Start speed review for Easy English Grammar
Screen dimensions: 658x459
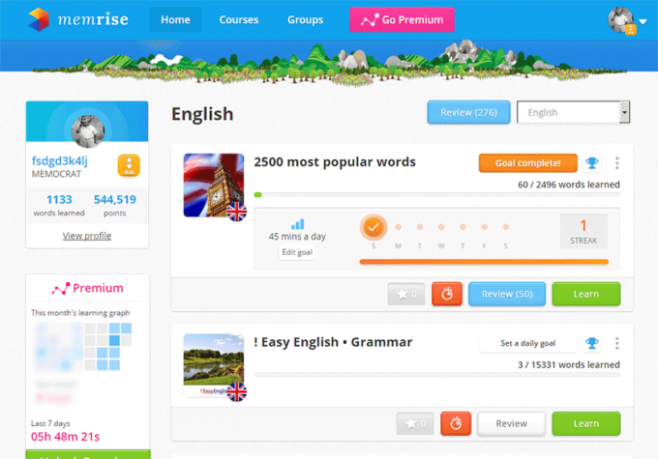click(456, 423)
